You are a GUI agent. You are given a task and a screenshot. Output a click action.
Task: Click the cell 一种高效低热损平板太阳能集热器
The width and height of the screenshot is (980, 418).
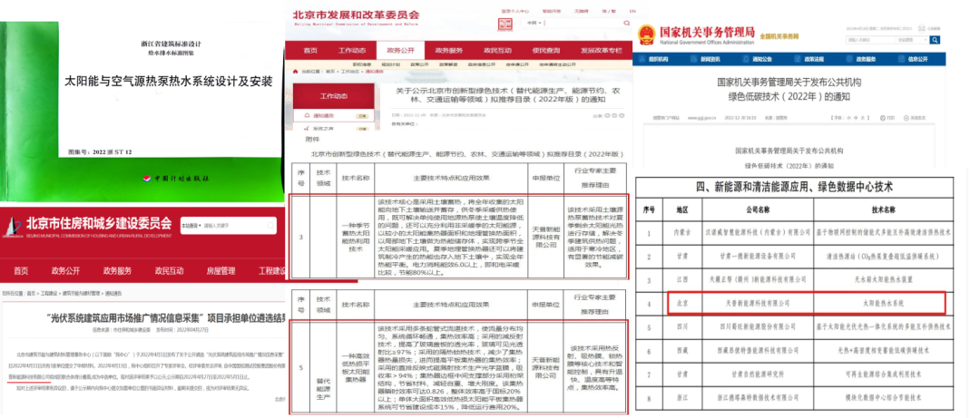pyautogui.click(x=357, y=367)
